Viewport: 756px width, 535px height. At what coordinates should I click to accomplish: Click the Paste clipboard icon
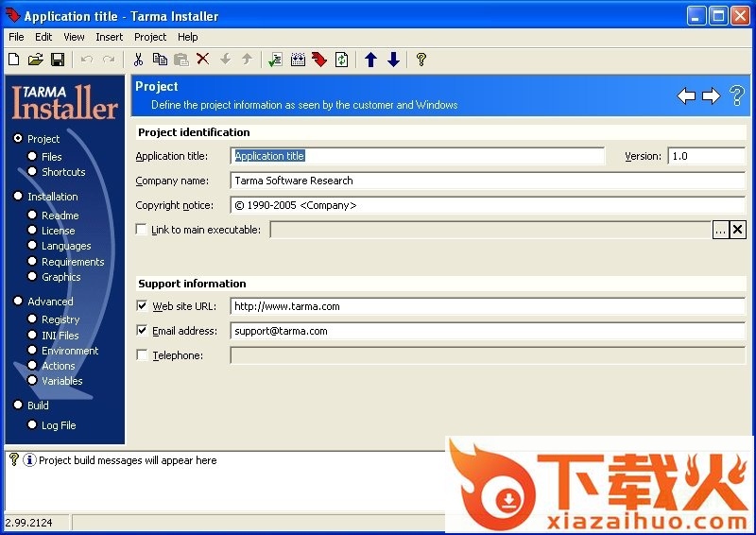tap(181, 60)
